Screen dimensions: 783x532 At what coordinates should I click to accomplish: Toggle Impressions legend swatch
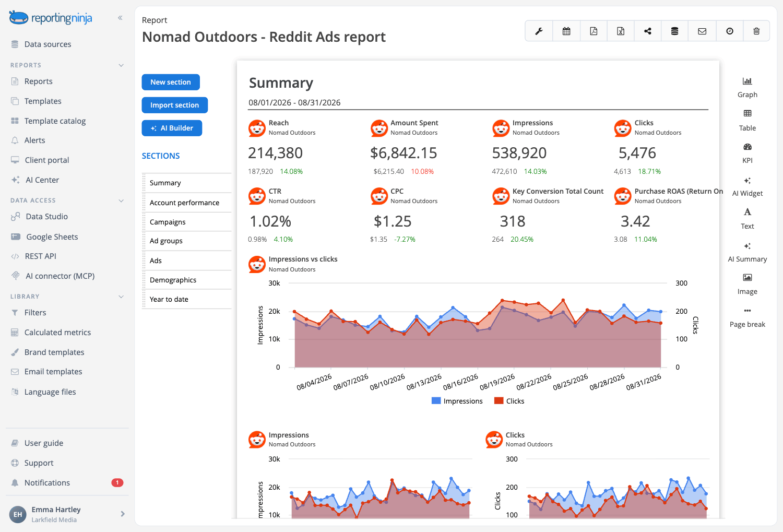tap(436, 401)
